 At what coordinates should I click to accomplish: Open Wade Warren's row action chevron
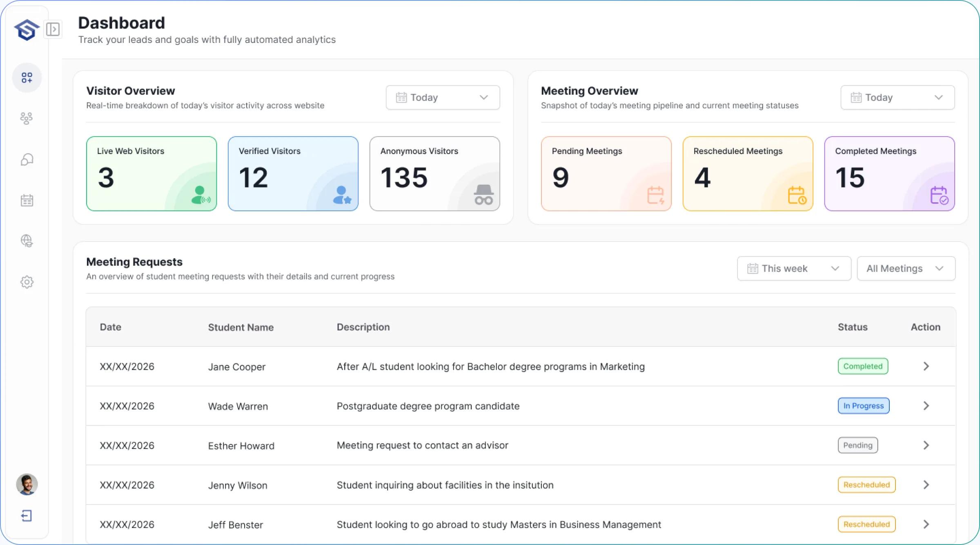pos(926,406)
